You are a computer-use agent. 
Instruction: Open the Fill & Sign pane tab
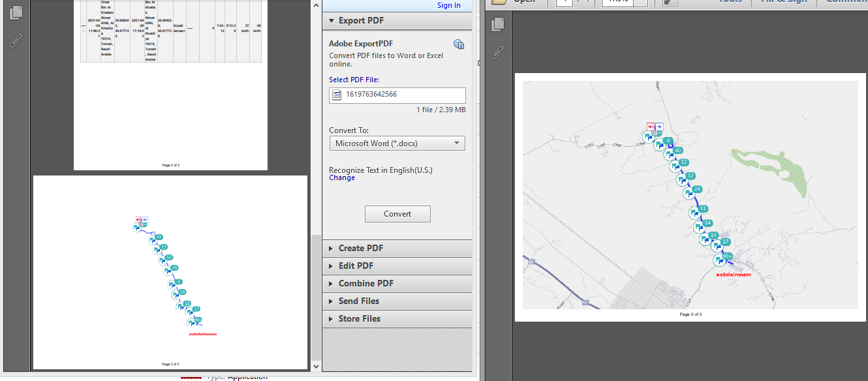point(783,1)
